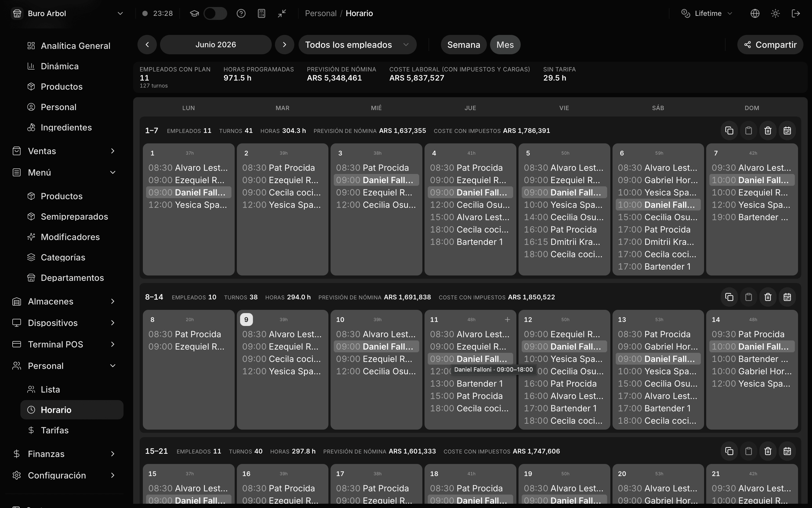Open week 1–7 calendar icon
The height and width of the screenshot is (508, 812).
[x=787, y=131]
